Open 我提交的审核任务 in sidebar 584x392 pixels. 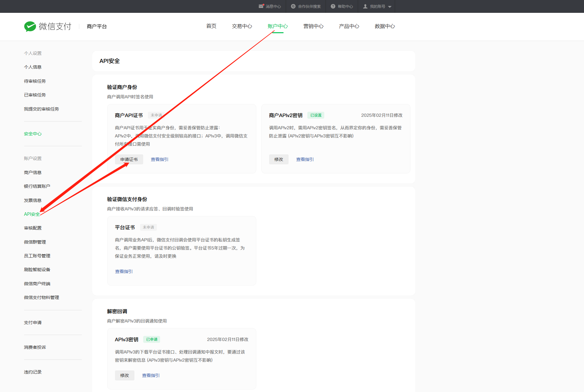(42, 109)
